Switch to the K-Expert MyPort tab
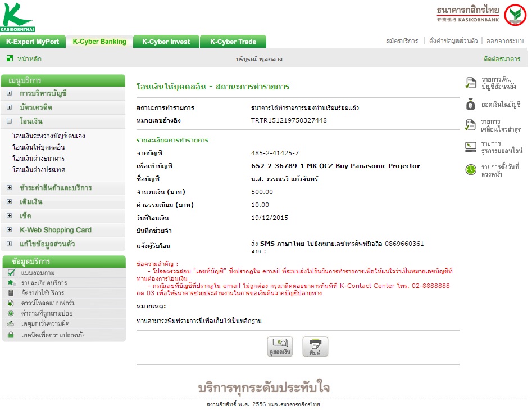Viewport: 532px width, 410px height. point(33,42)
